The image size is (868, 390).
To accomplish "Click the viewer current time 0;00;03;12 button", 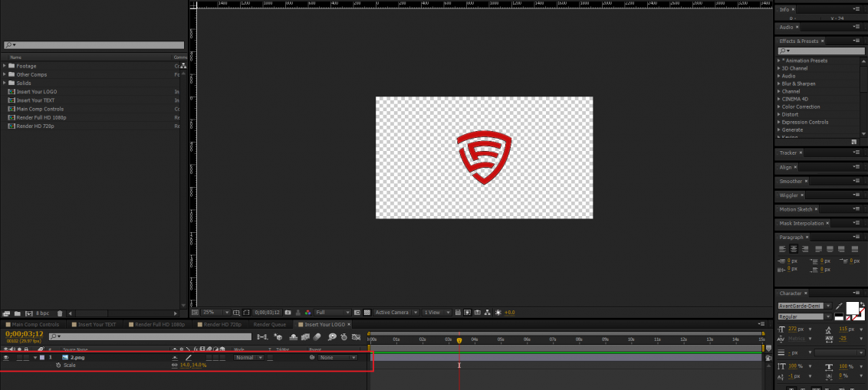I will pyautogui.click(x=267, y=313).
